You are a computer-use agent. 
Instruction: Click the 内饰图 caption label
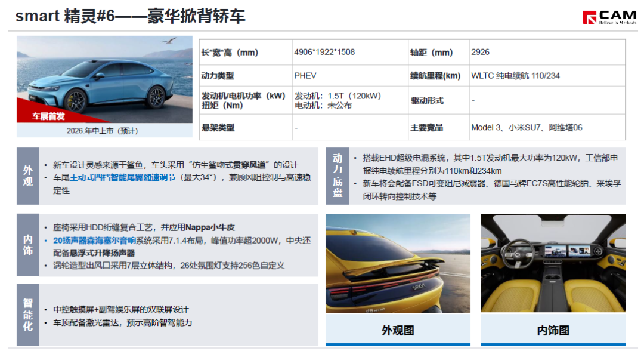point(553,330)
